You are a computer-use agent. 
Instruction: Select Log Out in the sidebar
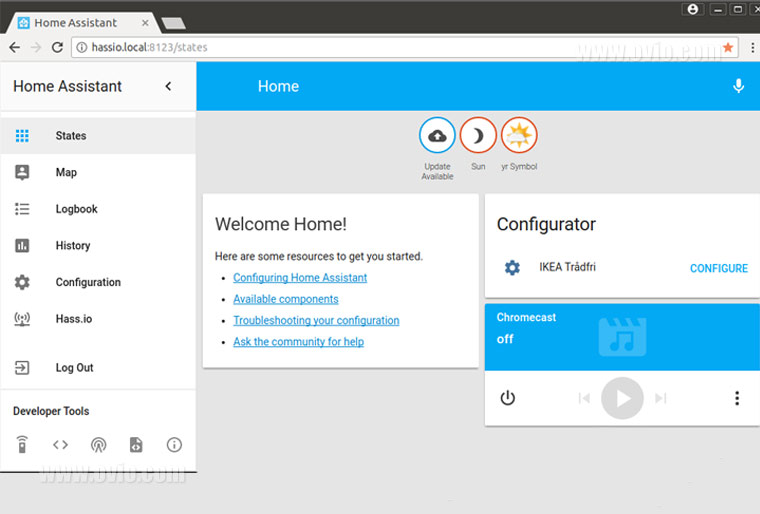[x=98, y=368]
